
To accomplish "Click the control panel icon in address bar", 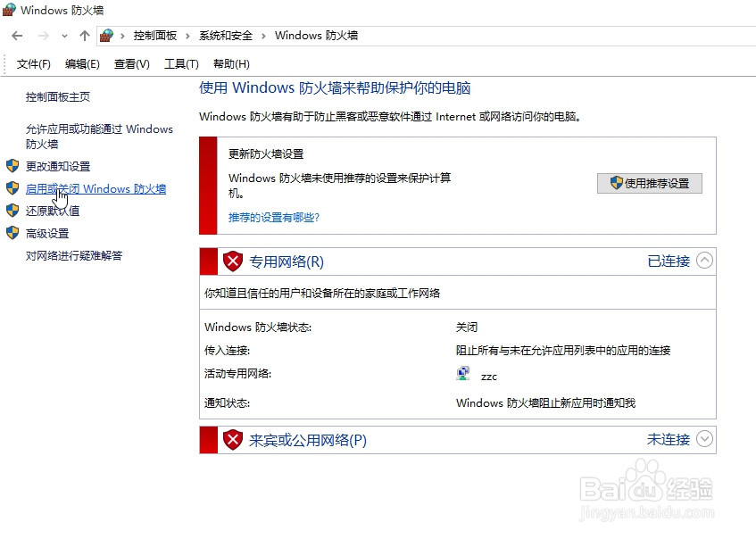I will tap(107, 35).
